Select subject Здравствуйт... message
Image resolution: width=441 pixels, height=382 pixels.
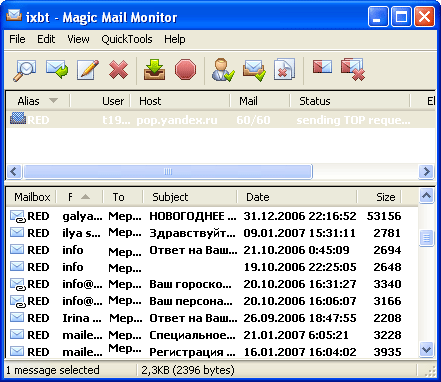point(192,233)
